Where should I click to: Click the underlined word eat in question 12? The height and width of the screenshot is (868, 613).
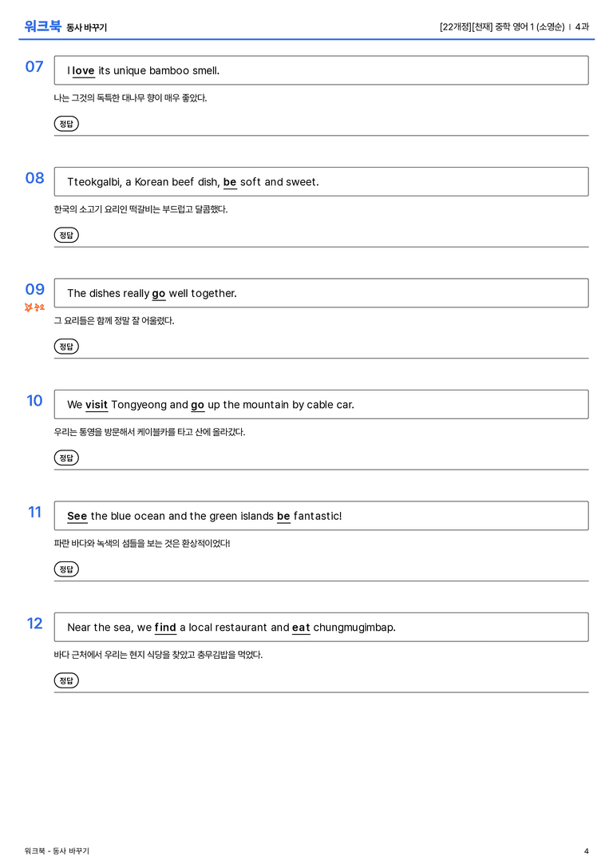pos(301,627)
